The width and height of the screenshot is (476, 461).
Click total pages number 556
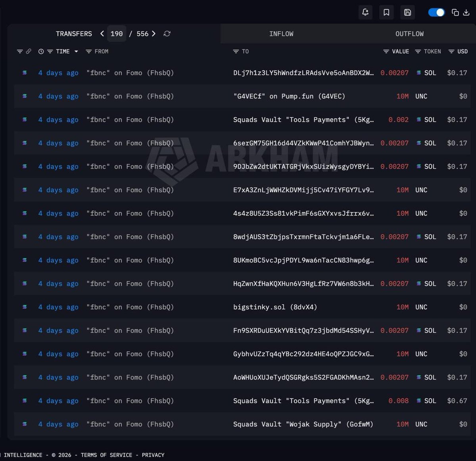[142, 34]
